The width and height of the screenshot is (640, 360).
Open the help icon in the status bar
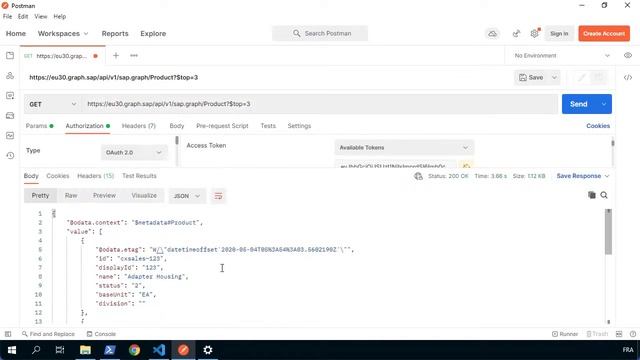click(x=633, y=334)
